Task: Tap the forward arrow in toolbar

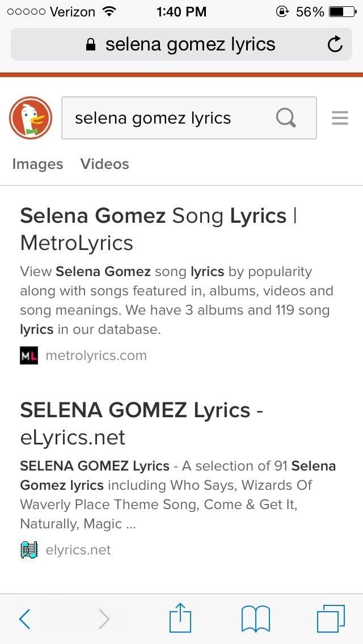Action: click(104, 618)
